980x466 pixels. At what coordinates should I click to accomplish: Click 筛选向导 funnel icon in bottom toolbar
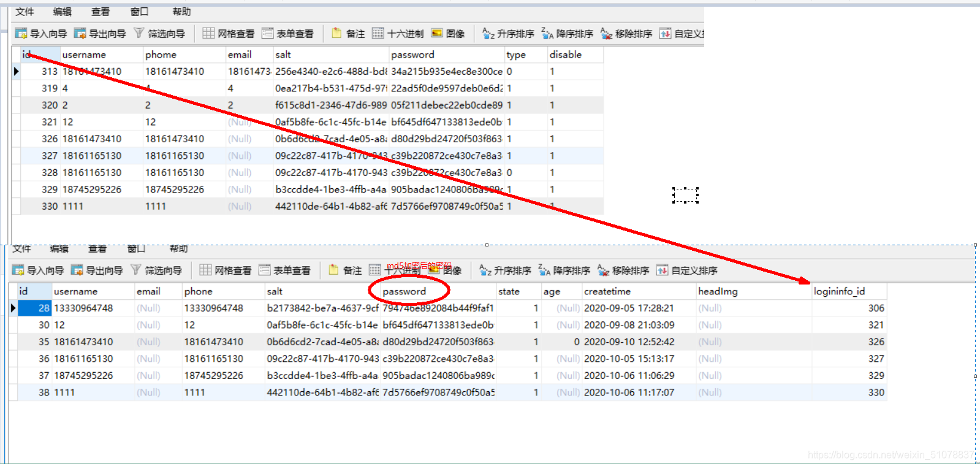click(x=136, y=270)
